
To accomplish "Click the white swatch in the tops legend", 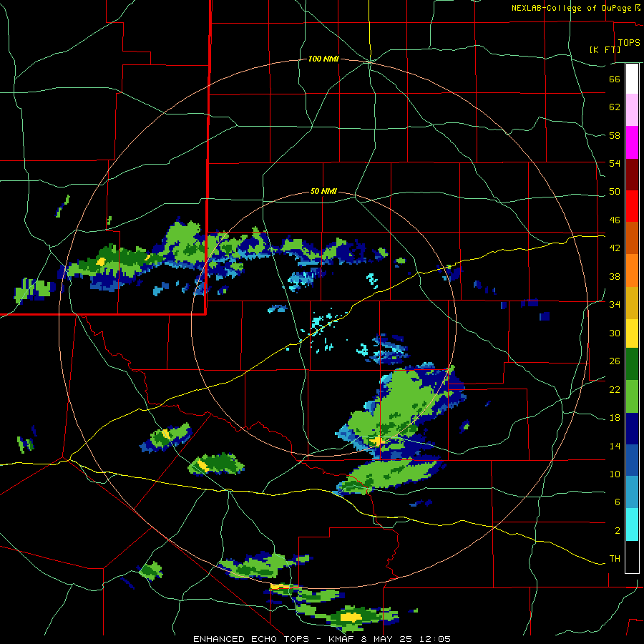I will click(x=632, y=79).
